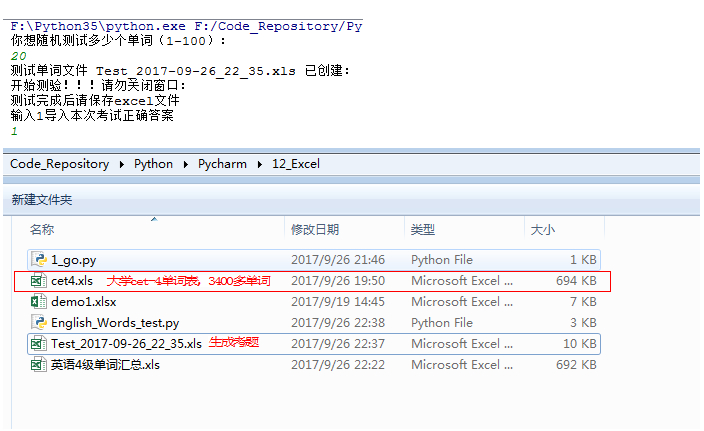Image resolution: width=704 pixels, height=431 pixels.
Task: Open the arrow after Pycharm breadcrumb
Action: tap(260, 164)
